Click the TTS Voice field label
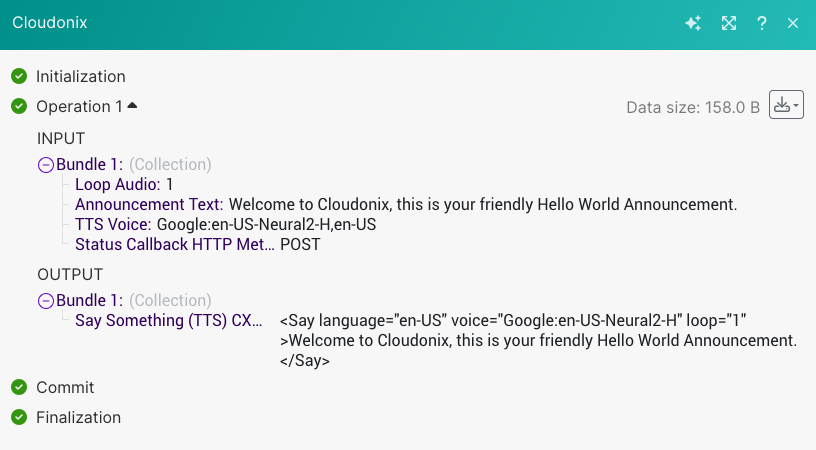Screen dimensions: 816x450 pyautogui.click(x=113, y=224)
